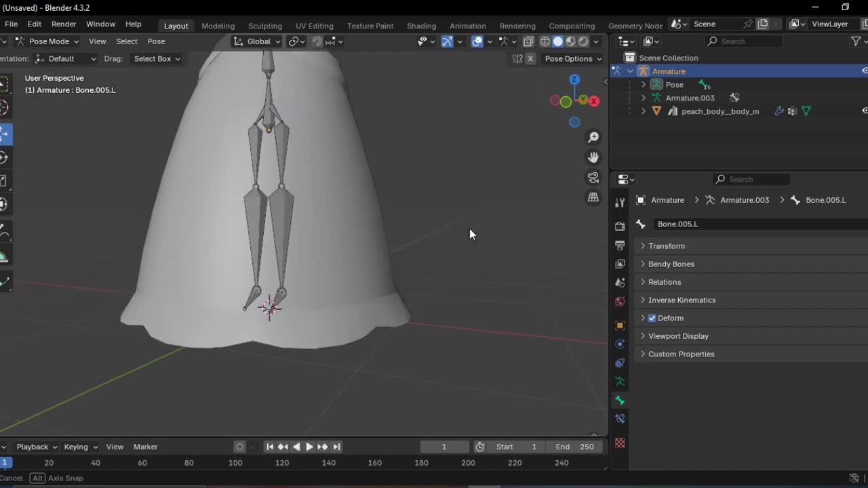Screen dimensions: 868x488
Task: Click the pan hand icon in viewport
Action: pos(593,157)
